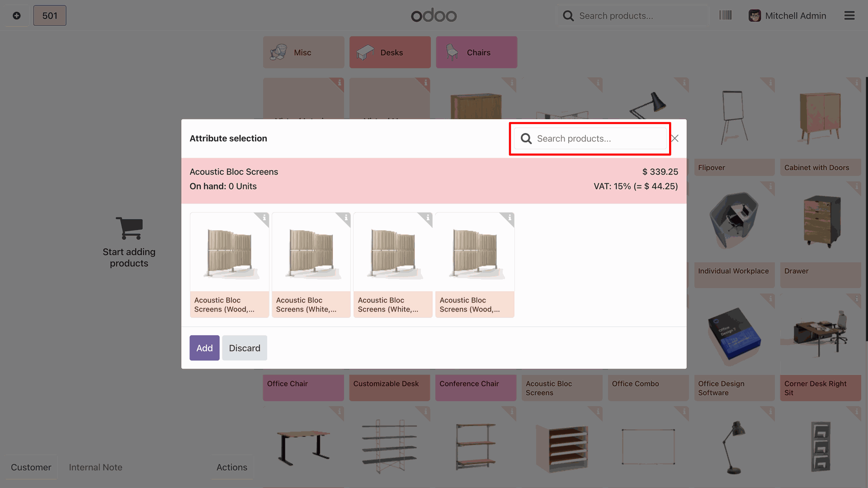Open the Internal Note option
The image size is (868, 488).
point(95,467)
